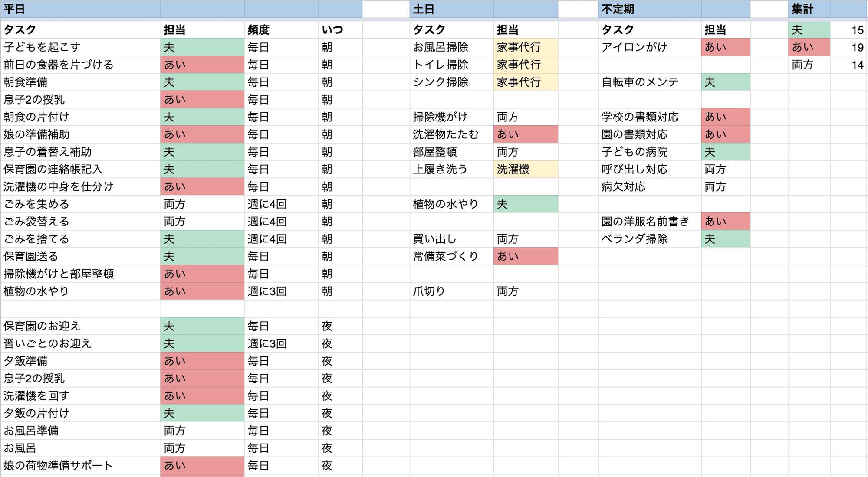Click the いつ column header

340,30
